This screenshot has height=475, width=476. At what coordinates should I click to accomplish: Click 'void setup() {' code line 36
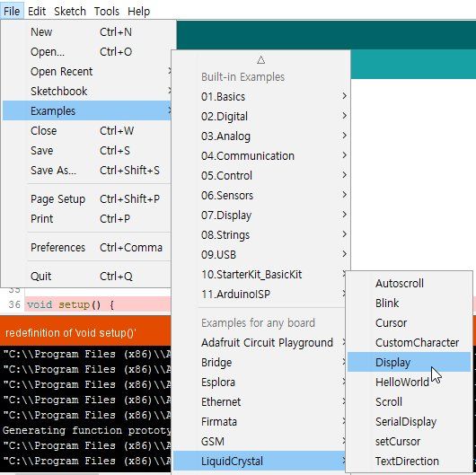(x=71, y=304)
